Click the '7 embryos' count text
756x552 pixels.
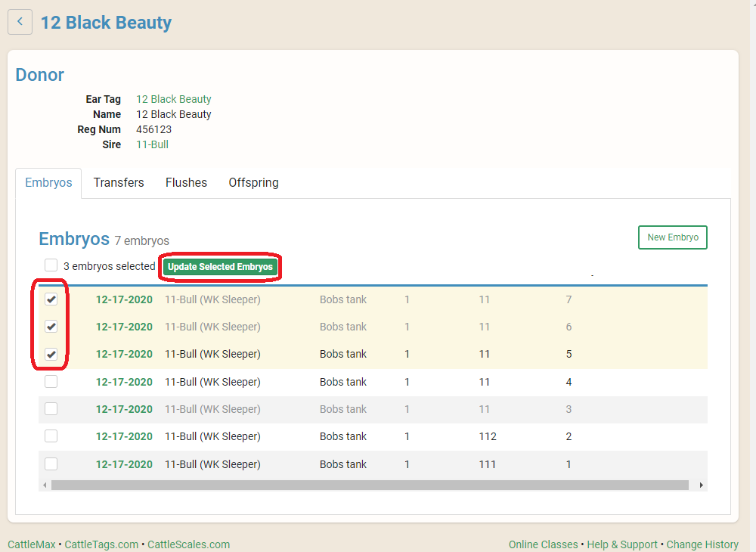(x=142, y=240)
